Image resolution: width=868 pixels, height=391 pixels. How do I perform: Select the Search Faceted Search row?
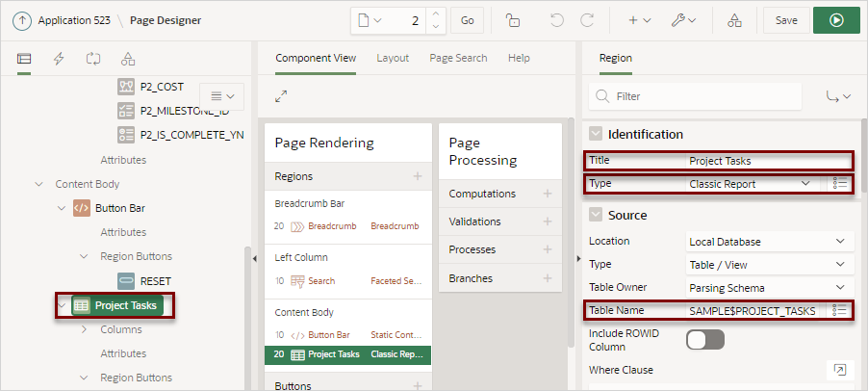[x=347, y=281]
